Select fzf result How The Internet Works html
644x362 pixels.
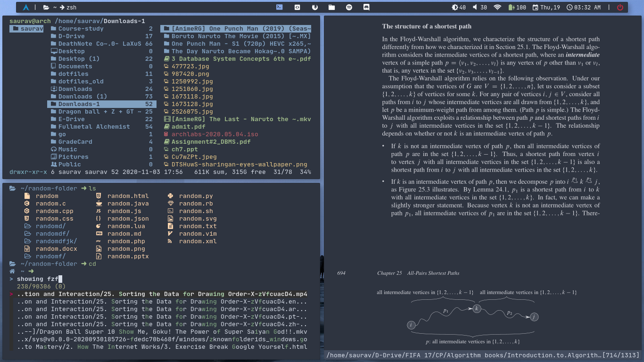coord(162,347)
